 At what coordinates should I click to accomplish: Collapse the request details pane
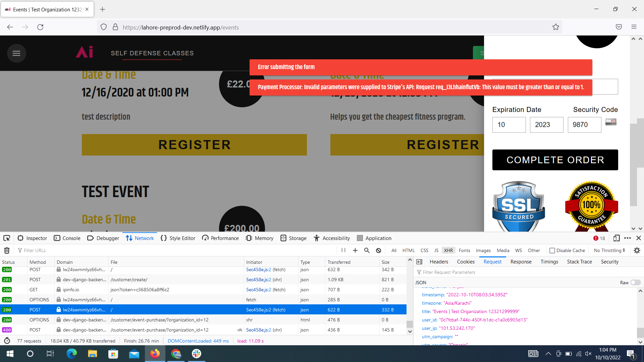[x=419, y=262]
